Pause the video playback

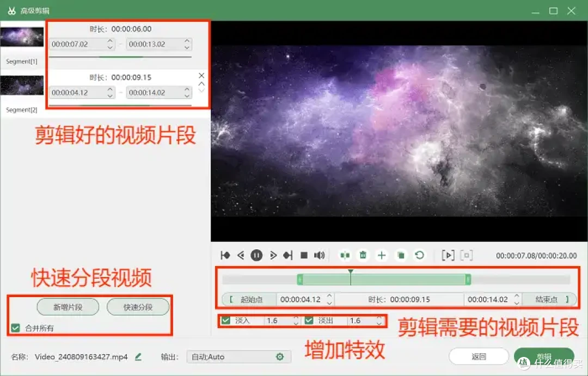(x=256, y=256)
